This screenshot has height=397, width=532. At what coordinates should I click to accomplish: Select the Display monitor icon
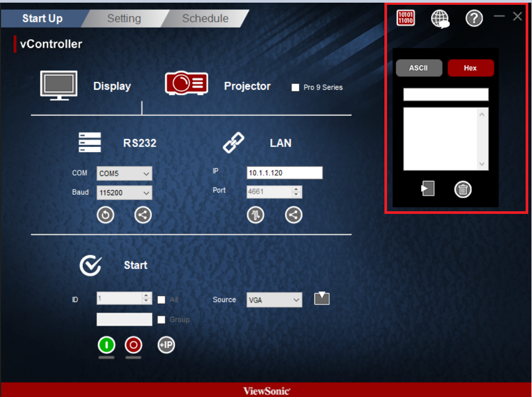(59, 85)
